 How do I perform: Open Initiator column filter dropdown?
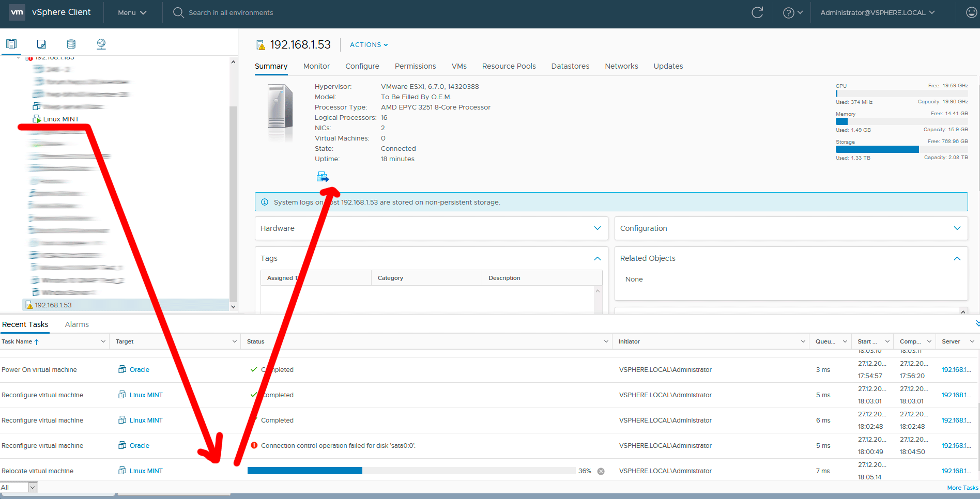[x=803, y=341]
